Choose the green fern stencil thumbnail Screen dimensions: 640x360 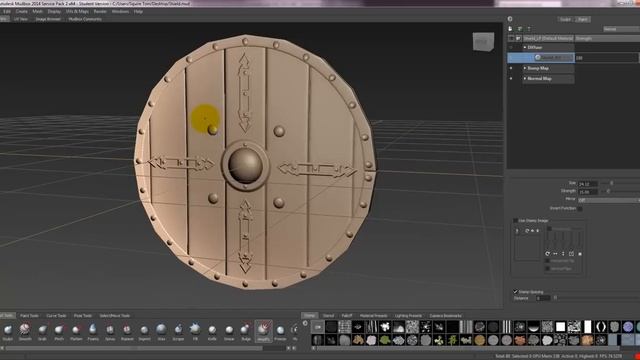click(453, 340)
